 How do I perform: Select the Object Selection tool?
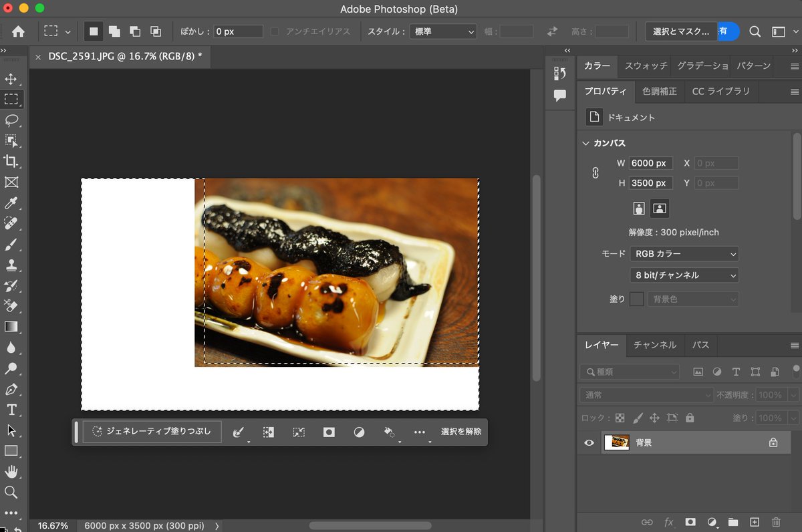pyautogui.click(x=11, y=140)
